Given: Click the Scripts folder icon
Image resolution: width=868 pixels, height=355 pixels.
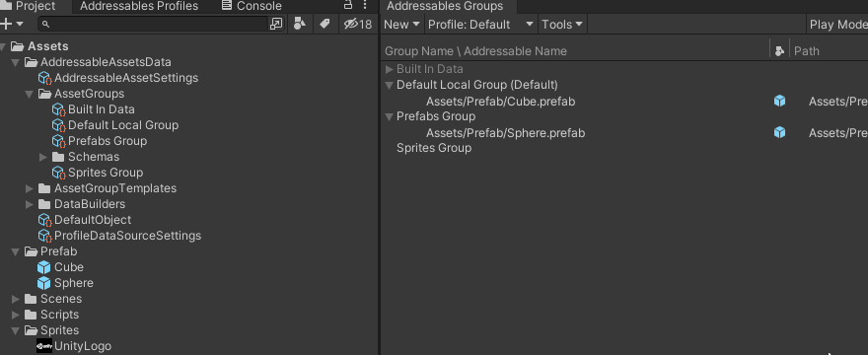Looking at the screenshot, I should point(31,315).
